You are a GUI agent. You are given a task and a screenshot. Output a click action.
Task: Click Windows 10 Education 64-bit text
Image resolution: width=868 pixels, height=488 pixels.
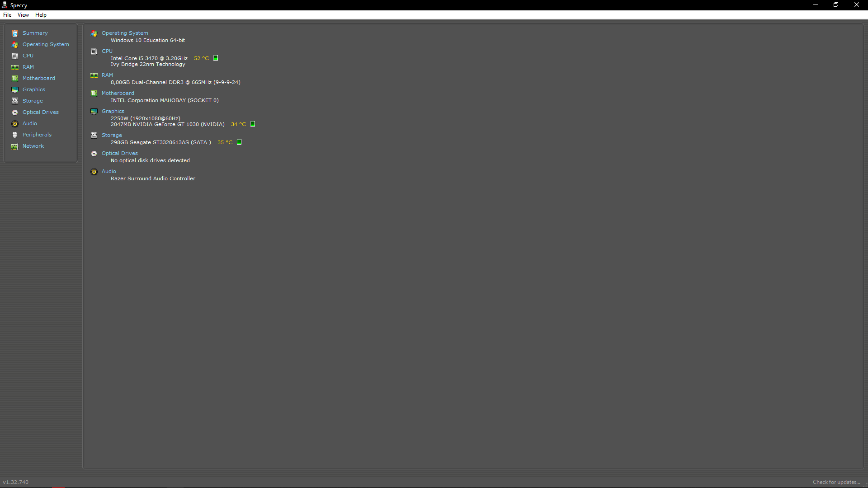click(148, 40)
